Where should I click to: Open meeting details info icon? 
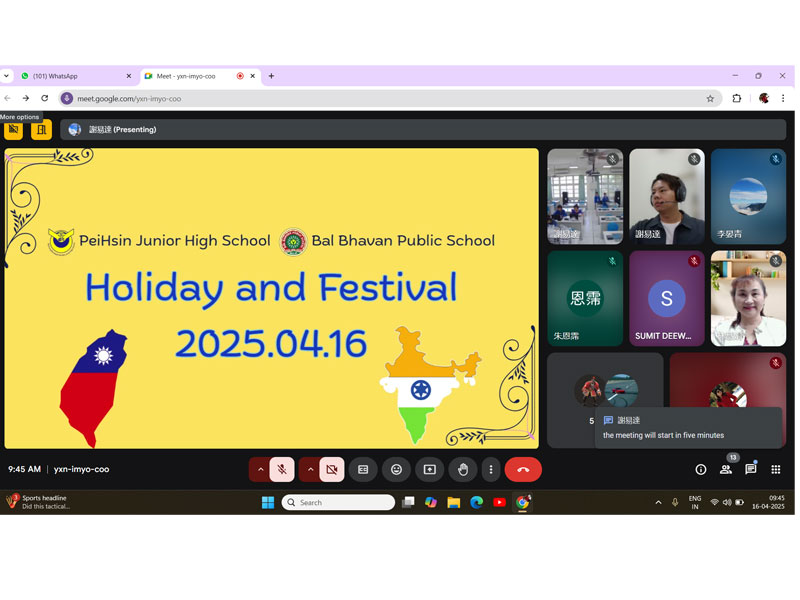tap(701, 469)
